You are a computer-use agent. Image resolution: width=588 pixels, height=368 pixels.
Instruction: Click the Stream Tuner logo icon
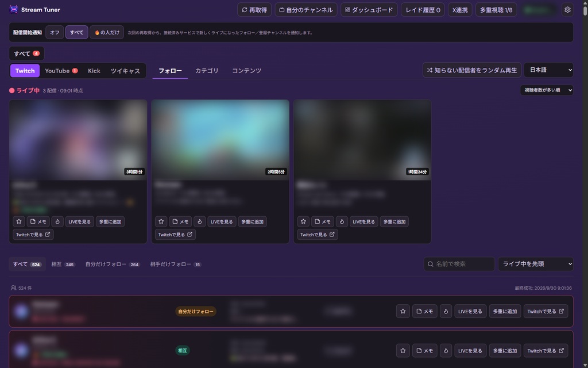pyautogui.click(x=14, y=9)
